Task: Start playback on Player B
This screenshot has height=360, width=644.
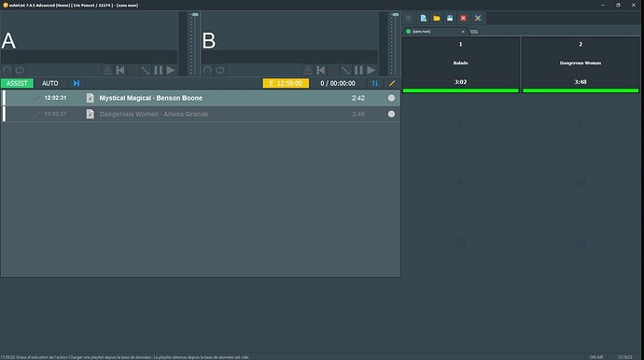Action: pyautogui.click(x=371, y=70)
